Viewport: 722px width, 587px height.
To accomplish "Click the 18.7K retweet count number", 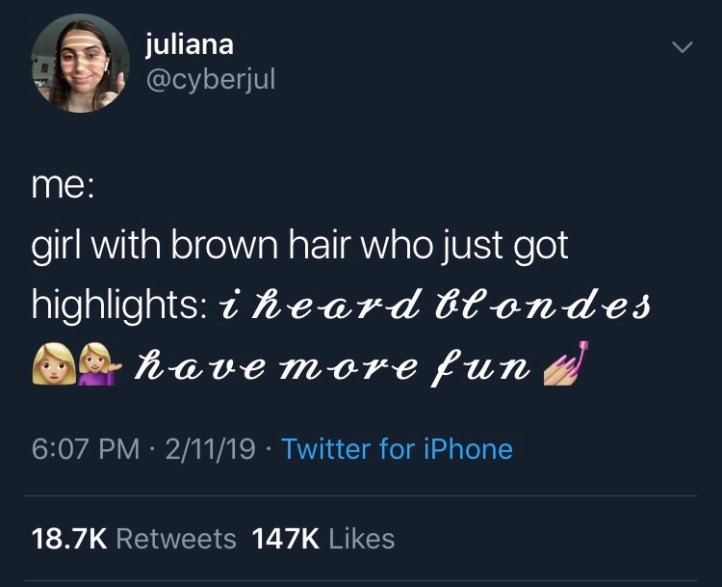I will click(x=70, y=539).
